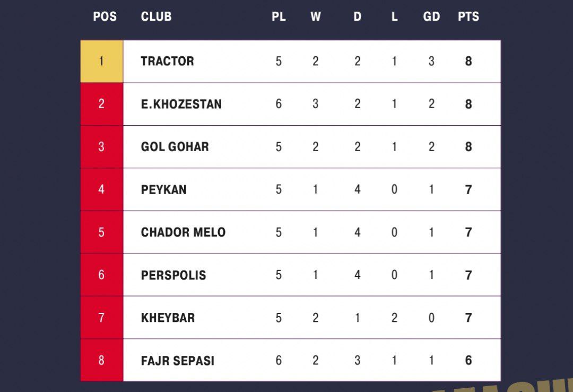This screenshot has height=392, width=573.
Task: Click the L column header
Action: point(394,16)
